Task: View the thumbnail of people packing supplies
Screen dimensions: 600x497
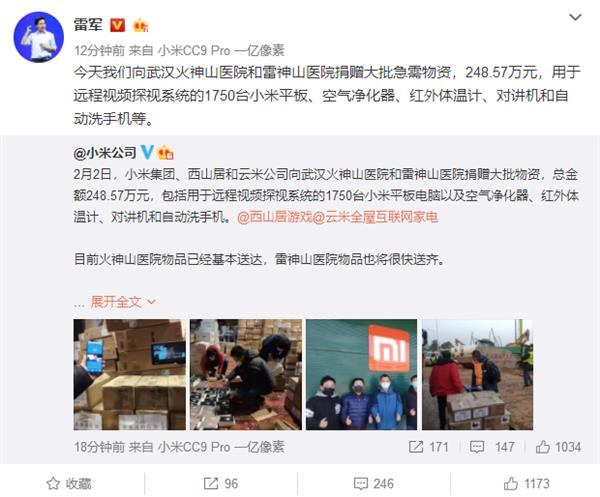Action: (246, 375)
